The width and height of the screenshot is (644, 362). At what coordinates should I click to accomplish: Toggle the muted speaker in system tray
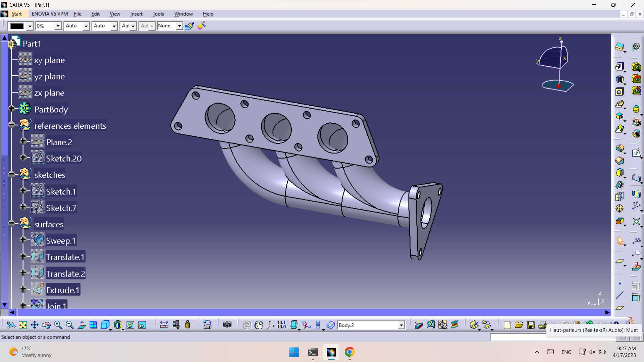pos(592,352)
